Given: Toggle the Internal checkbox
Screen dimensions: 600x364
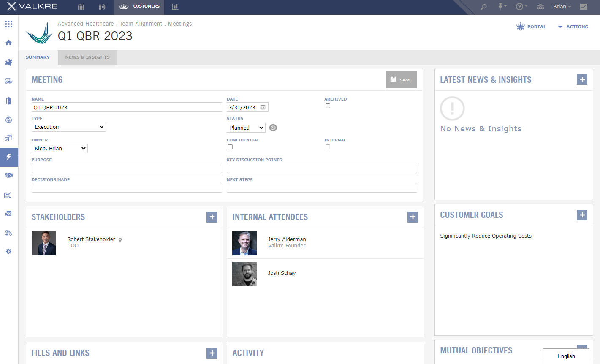Looking at the screenshot, I should click(x=328, y=147).
